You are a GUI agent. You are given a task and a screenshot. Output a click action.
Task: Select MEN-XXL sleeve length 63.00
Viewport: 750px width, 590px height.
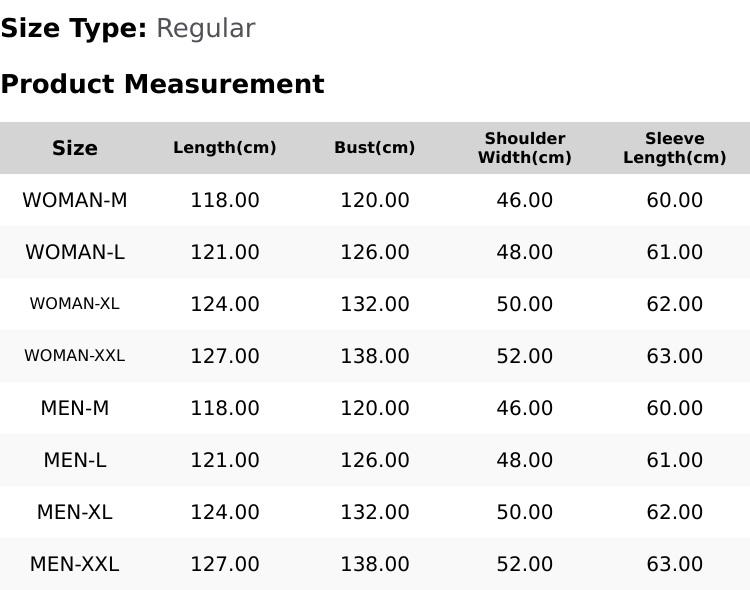(674, 564)
